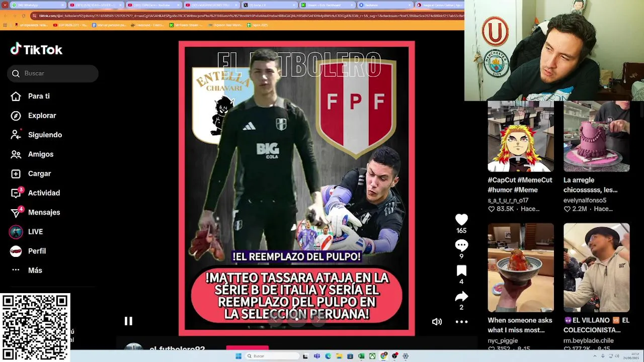Click the LIVE avatar icon
This screenshot has width=644, height=362.
(x=16, y=232)
